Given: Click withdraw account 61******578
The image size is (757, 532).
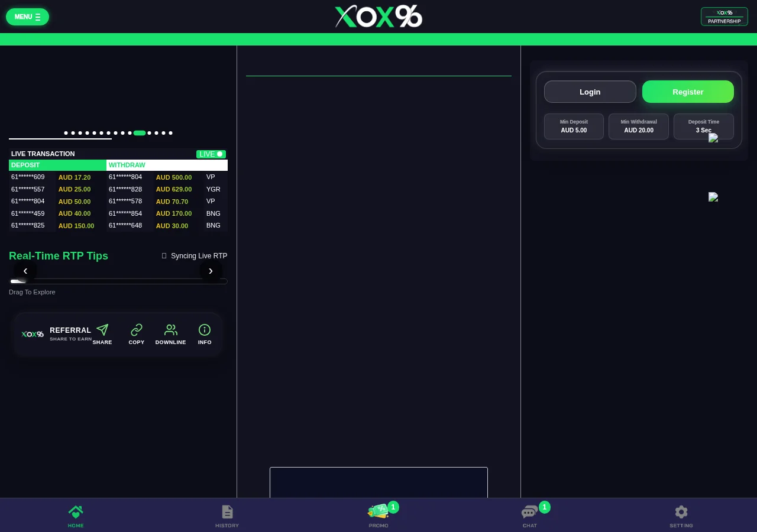Looking at the screenshot, I should click(125, 202).
